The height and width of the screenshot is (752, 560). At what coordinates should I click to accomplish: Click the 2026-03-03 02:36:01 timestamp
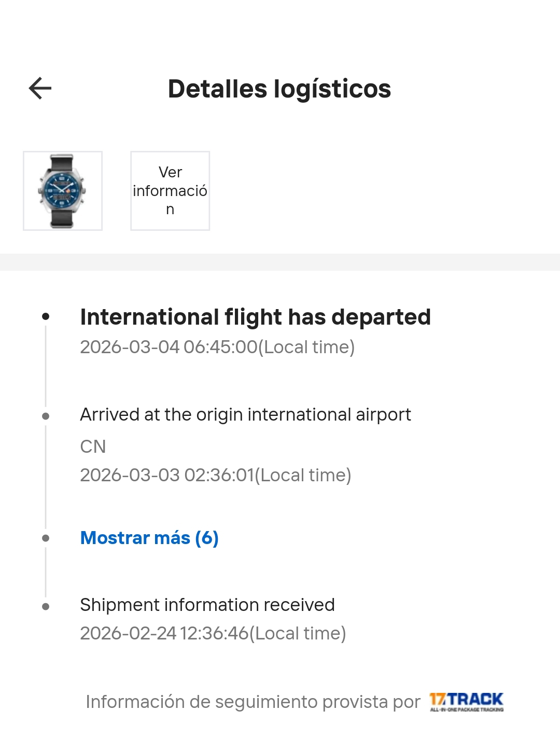click(216, 475)
